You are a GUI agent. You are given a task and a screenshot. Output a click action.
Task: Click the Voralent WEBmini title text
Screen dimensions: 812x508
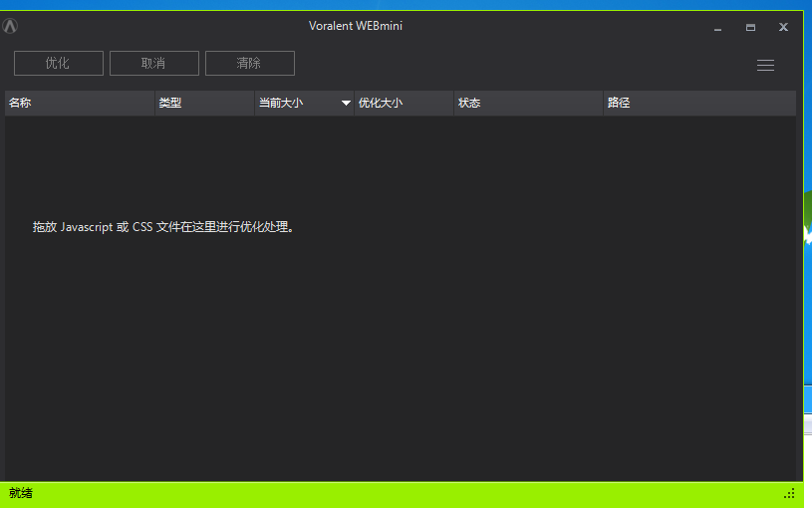356,26
